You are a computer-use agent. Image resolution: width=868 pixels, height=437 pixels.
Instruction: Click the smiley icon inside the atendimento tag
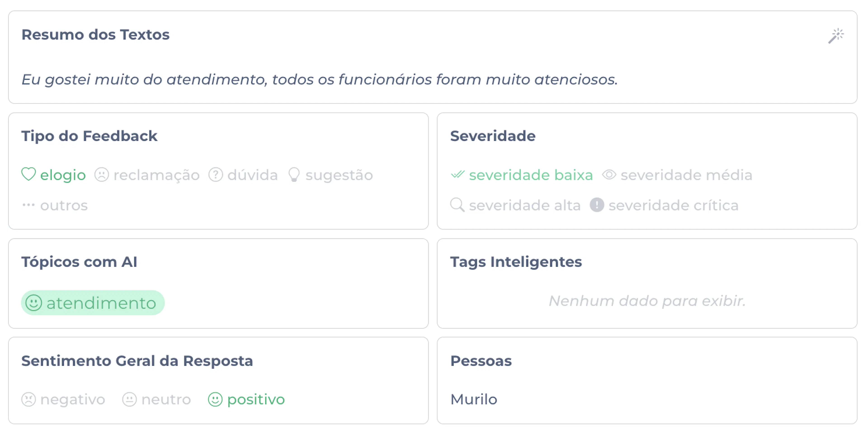click(34, 303)
